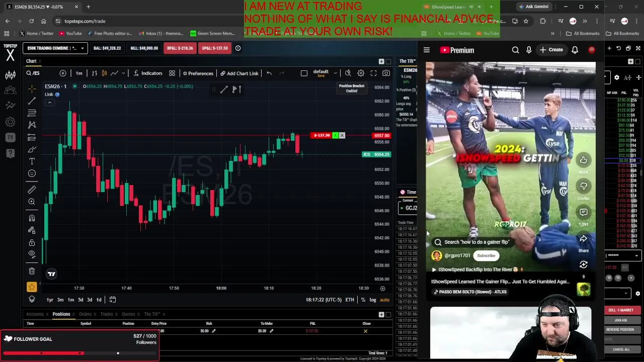
Task: Like the YouTube short with thumbs up
Action: coord(583,160)
